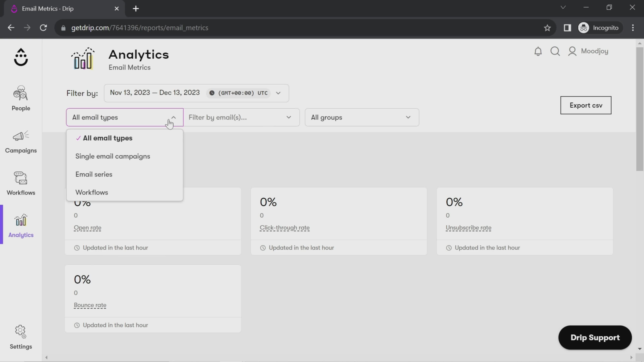The width and height of the screenshot is (644, 362).
Task: Click the Analytics bar chart header icon
Action: (x=83, y=58)
